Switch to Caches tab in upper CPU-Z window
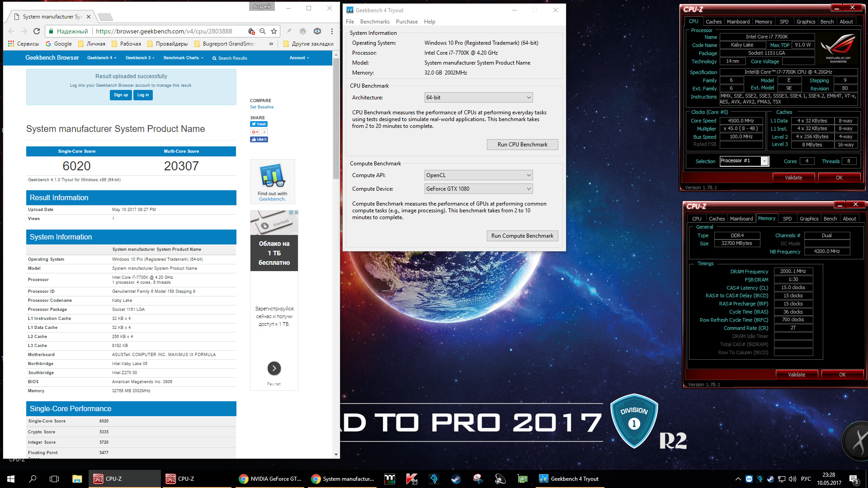The width and height of the screenshot is (868, 488). (x=713, y=22)
